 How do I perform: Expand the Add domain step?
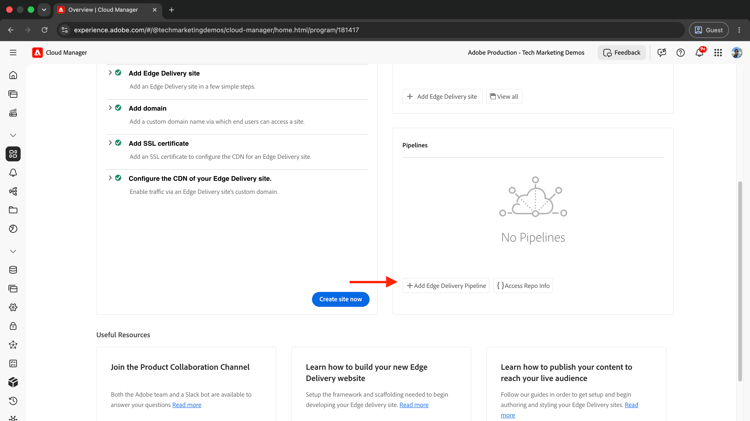coord(110,108)
